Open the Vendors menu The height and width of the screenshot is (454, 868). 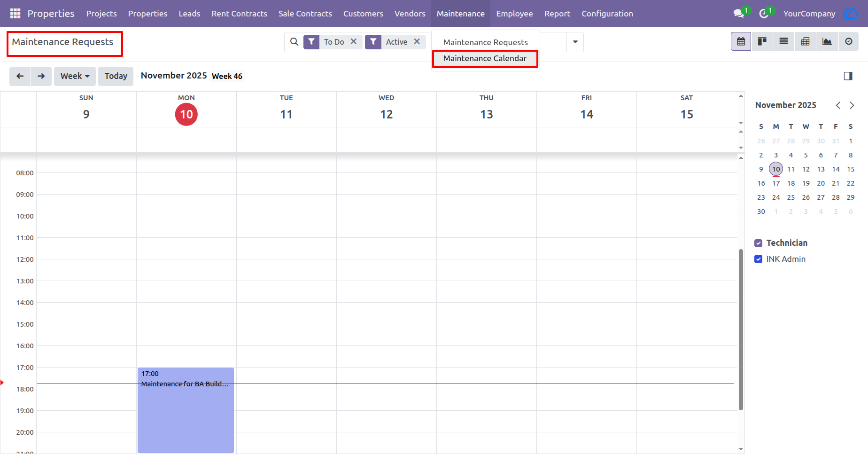pyautogui.click(x=410, y=14)
